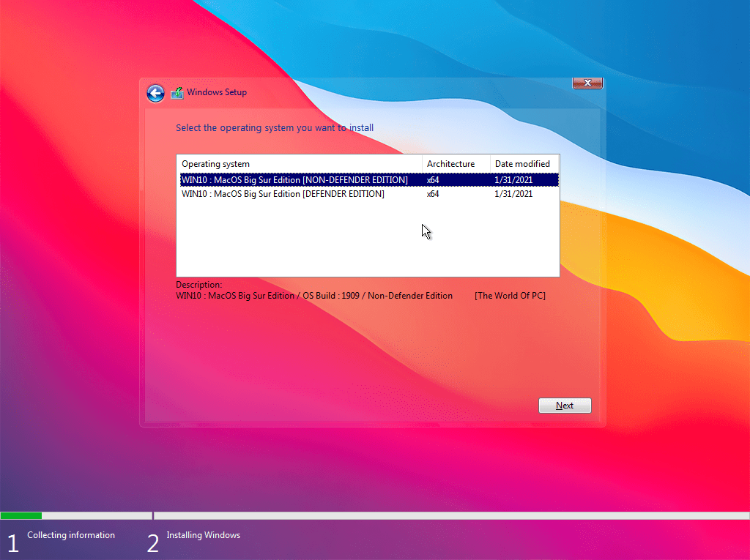Click the Date modified column header
The image size is (750, 560).
coord(524,164)
